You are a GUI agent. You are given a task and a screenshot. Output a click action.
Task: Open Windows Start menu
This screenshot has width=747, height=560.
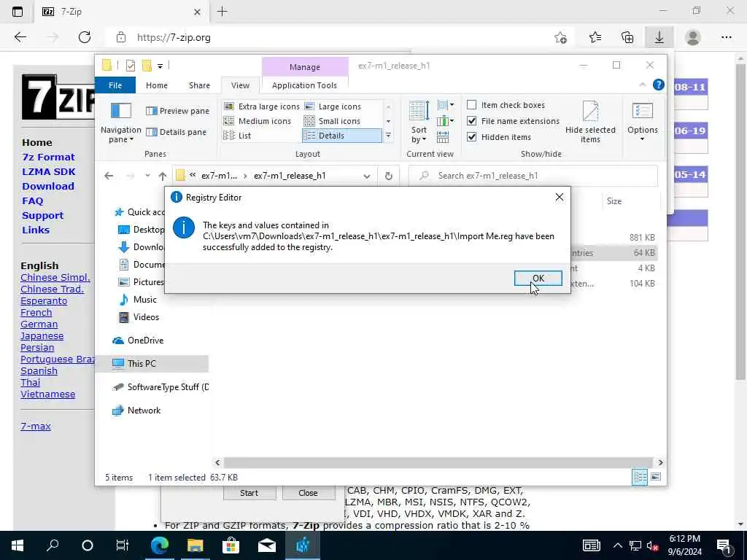(x=18, y=545)
